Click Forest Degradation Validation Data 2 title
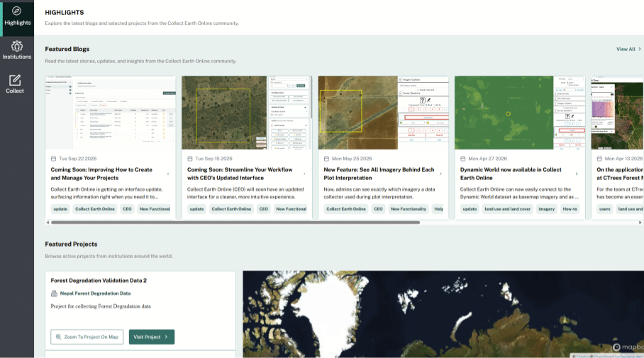Image resolution: width=644 pixels, height=358 pixels. coord(99,281)
